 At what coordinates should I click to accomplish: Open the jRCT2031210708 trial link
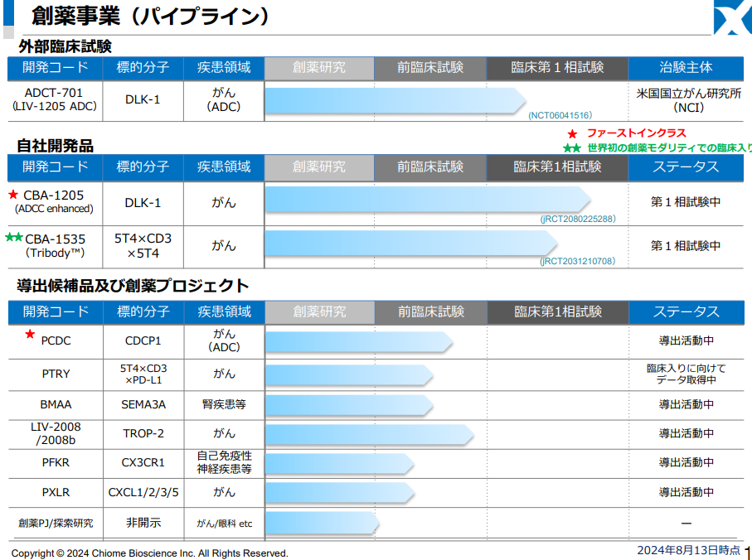pyautogui.click(x=577, y=261)
